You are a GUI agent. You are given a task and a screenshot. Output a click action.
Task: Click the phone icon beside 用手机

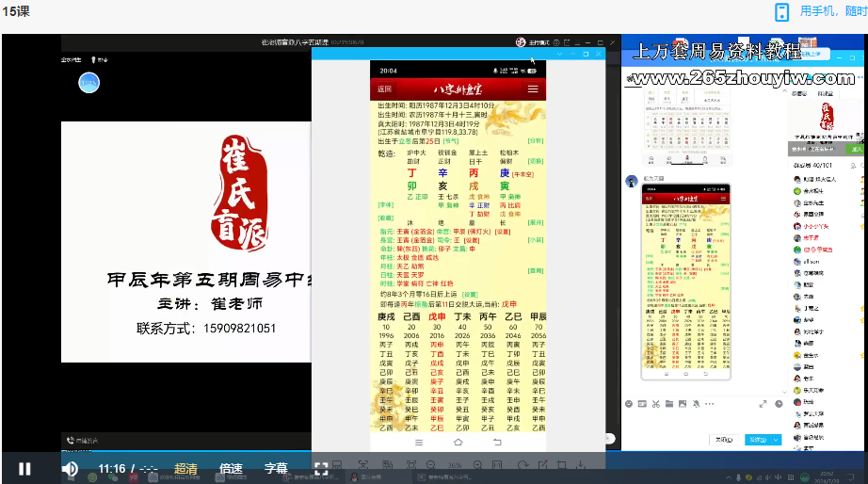click(x=780, y=11)
